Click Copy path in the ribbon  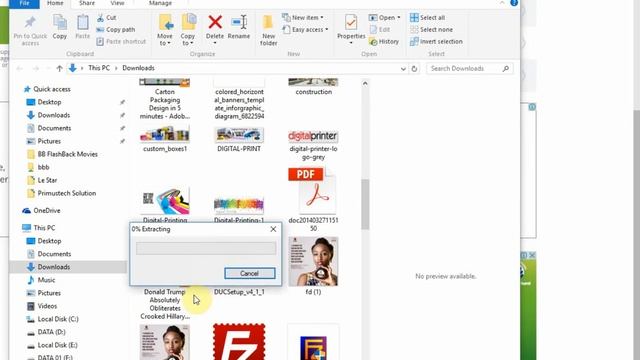(x=116, y=29)
